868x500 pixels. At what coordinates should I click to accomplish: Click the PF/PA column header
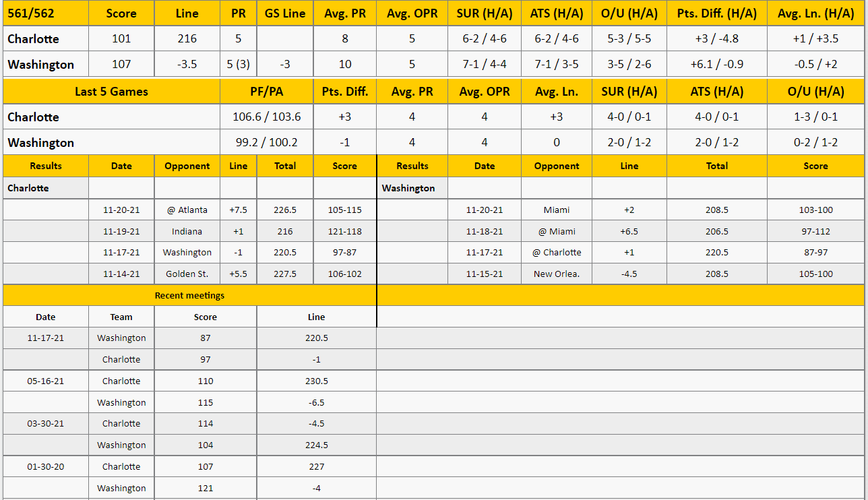point(267,91)
